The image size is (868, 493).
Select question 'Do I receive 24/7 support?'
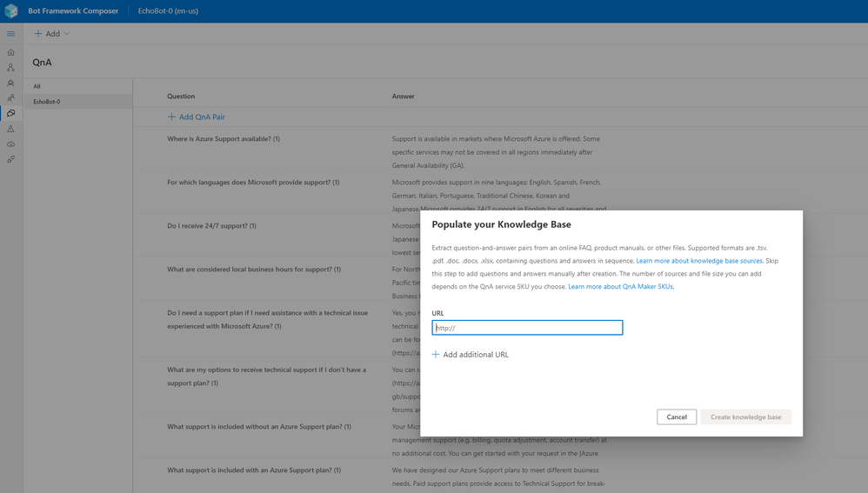pos(211,226)
